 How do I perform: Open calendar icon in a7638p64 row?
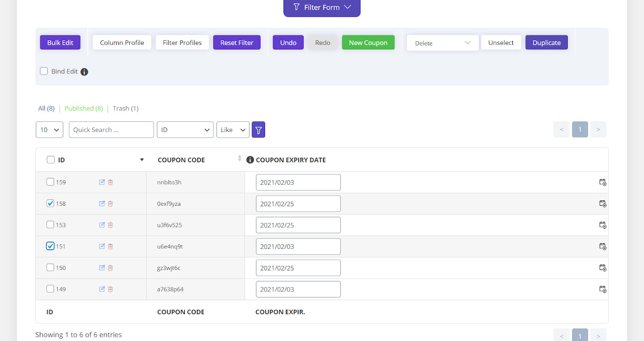(x=603, y=289)
